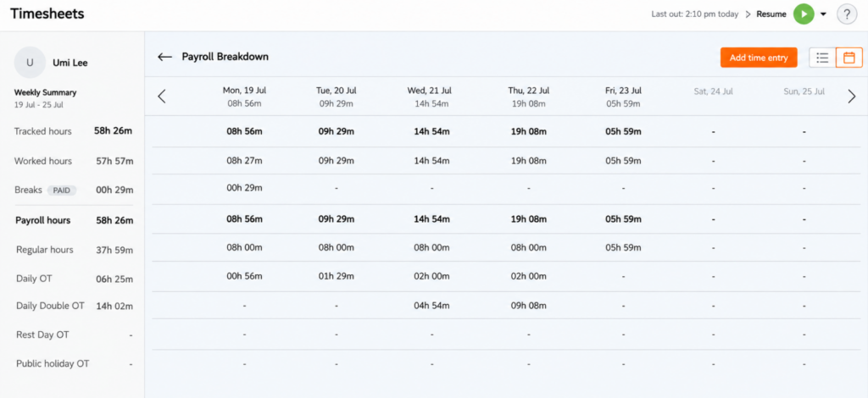Click the Payroll hours summary row
The width and height of the screenshot is (868, 398).
click(74, 220)
